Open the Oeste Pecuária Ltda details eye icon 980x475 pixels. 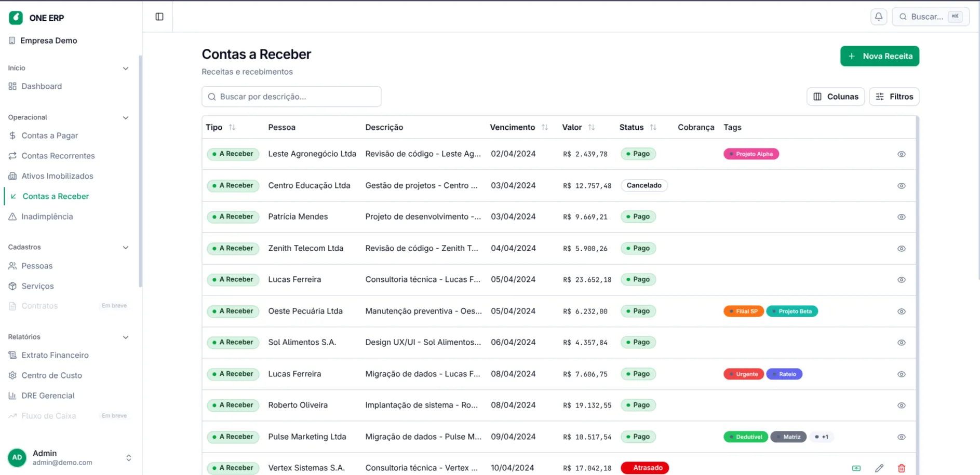[901, 311]
